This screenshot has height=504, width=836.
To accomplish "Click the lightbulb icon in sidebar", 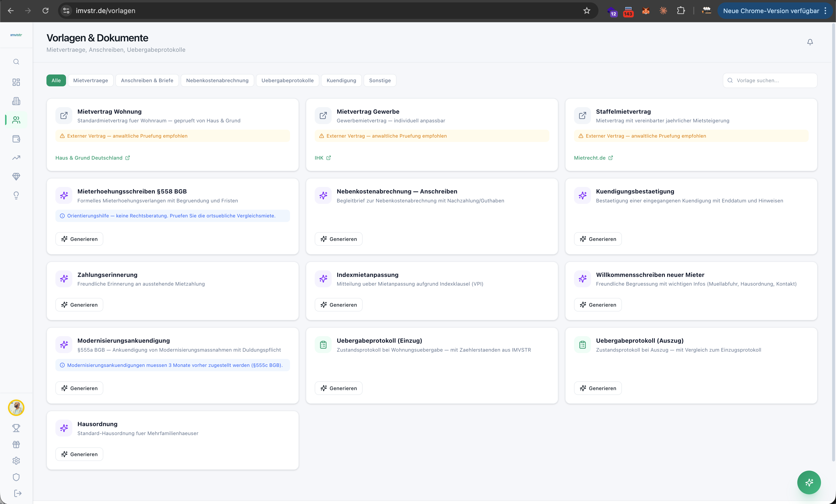I will tap(16, 195).
